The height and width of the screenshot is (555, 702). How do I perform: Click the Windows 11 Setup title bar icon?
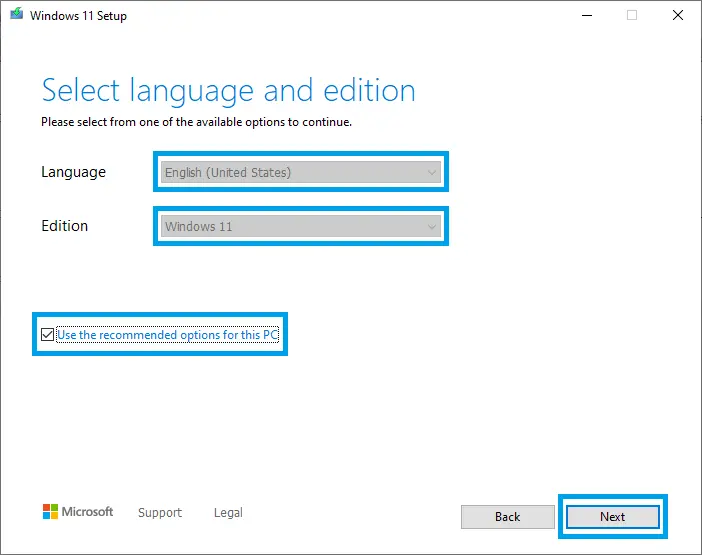(17, 16)
